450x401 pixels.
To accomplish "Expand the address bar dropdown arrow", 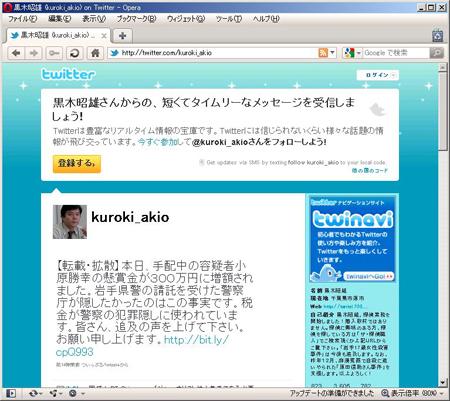I will click(x=332, y=53).
